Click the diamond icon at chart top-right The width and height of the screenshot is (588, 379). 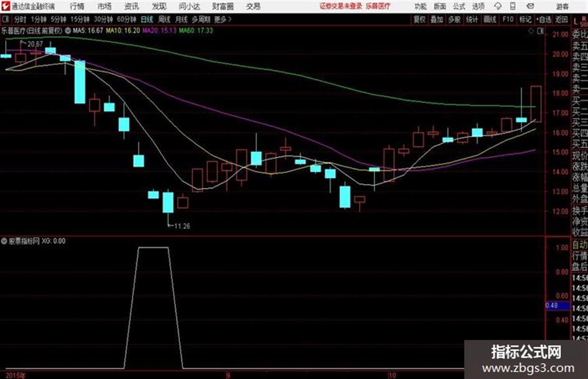tap(531, 31)
